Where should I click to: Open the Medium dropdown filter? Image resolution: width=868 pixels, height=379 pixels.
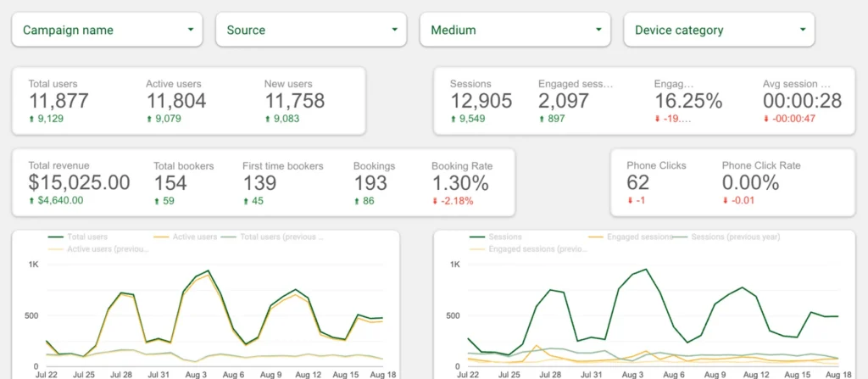[515, 30]
